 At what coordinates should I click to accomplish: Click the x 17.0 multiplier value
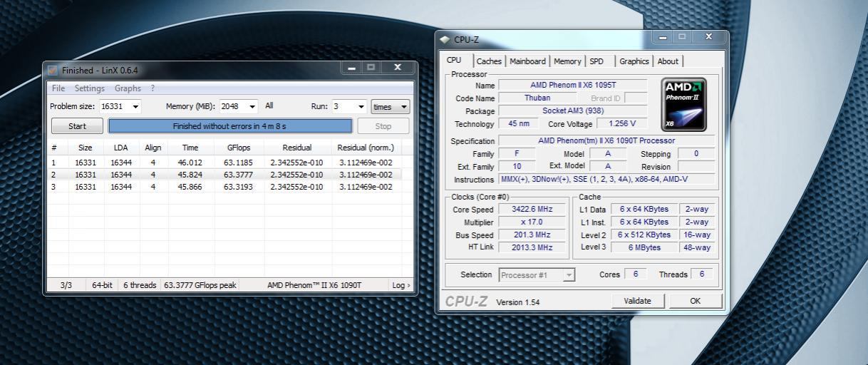pos(532,222)
